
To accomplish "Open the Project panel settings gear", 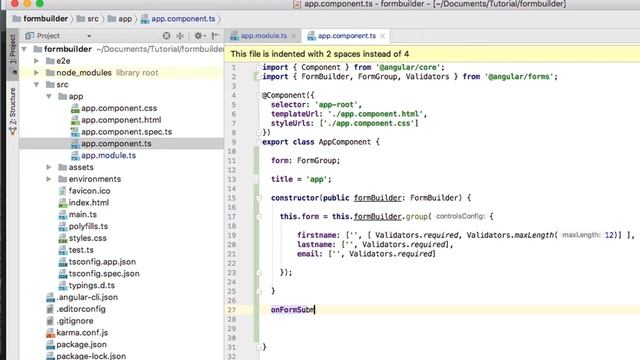I will [x=198, y=36].
